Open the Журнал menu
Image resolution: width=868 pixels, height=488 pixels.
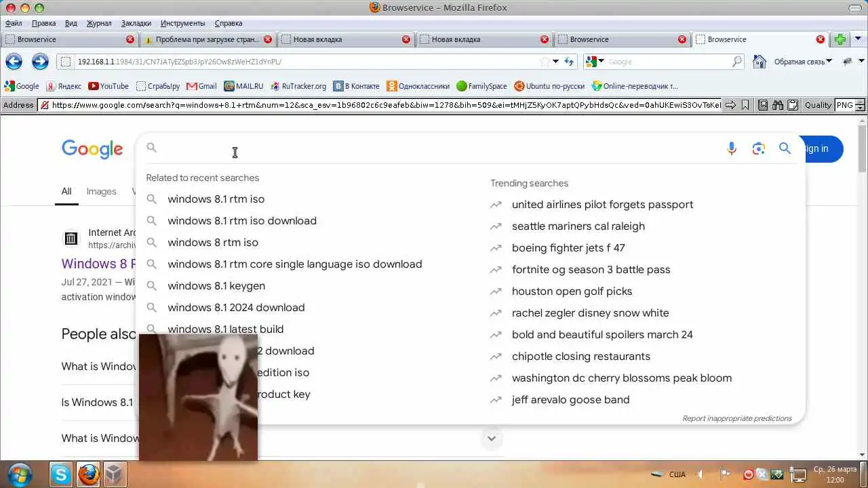coord(99,23)
